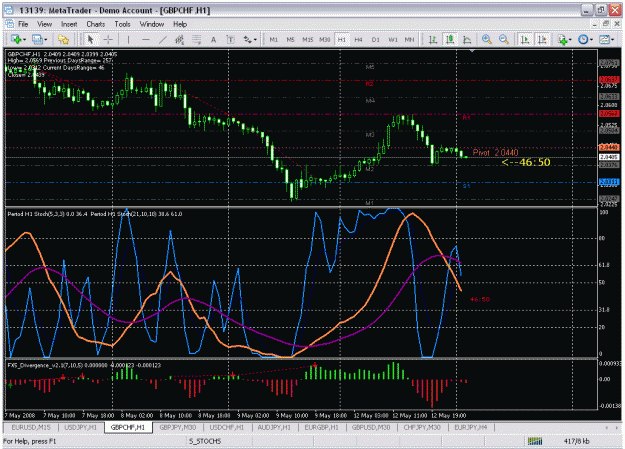Open the favorites star folder icon

(63, 39)
